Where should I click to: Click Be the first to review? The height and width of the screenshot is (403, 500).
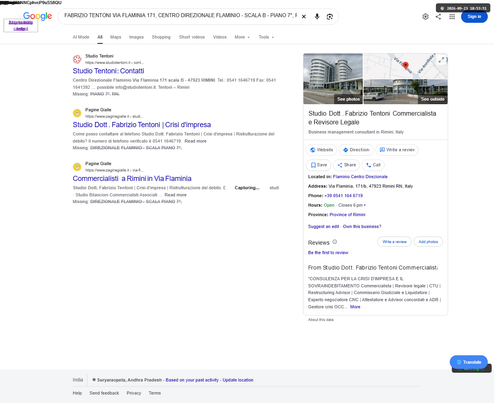[328, 253]
